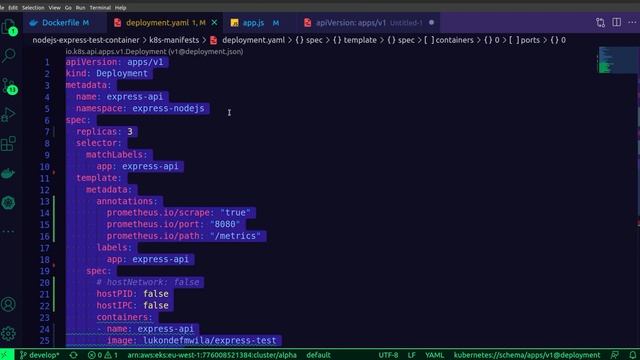Click line number 20 in the gutter
Viewport: 640px width, 360px height.
44,282
